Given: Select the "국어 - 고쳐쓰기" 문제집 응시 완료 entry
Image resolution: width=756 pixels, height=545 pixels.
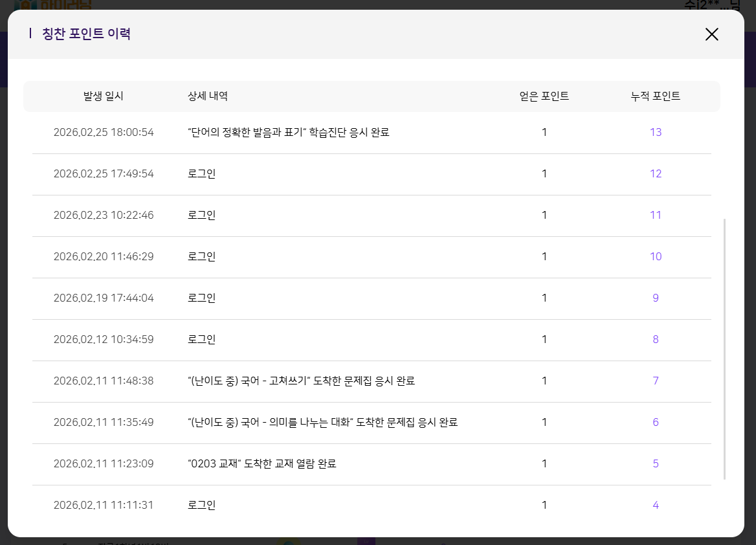Looking at the screenshot, I should point(301,381).
